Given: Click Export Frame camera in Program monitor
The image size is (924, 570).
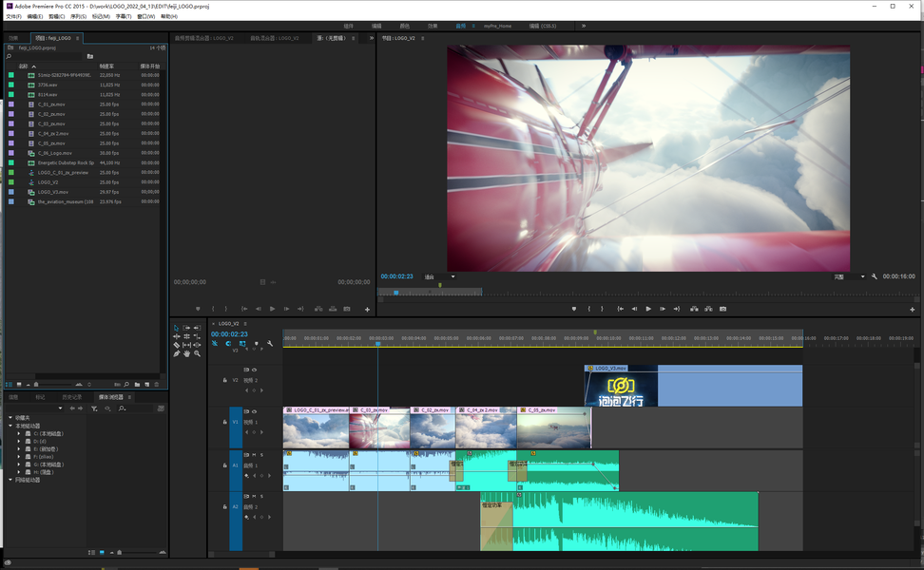Looking at the screenshot, I should pos(723,309).
